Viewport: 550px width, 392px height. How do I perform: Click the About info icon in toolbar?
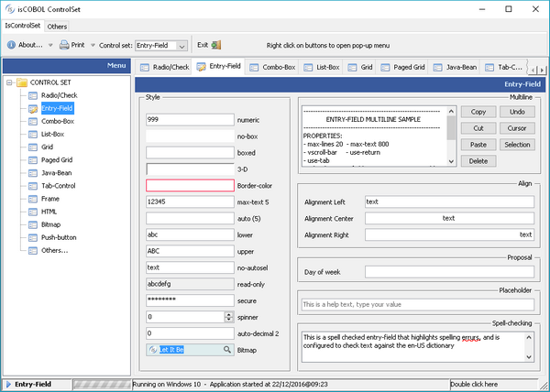point(10,45)
